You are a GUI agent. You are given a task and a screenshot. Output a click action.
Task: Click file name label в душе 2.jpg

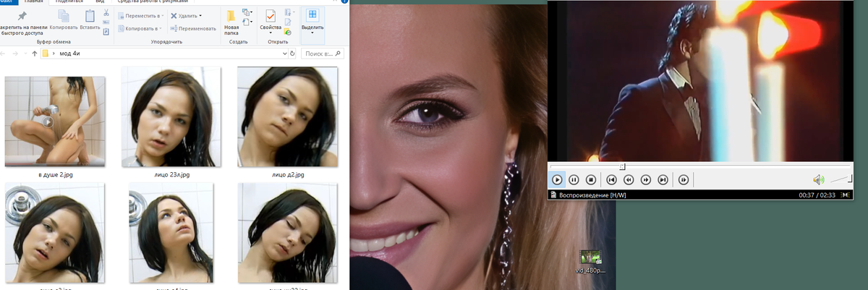click(55, 175)
